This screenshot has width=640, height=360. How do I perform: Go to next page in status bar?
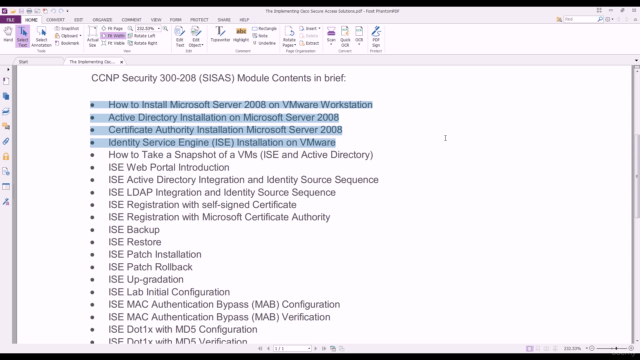316,349
